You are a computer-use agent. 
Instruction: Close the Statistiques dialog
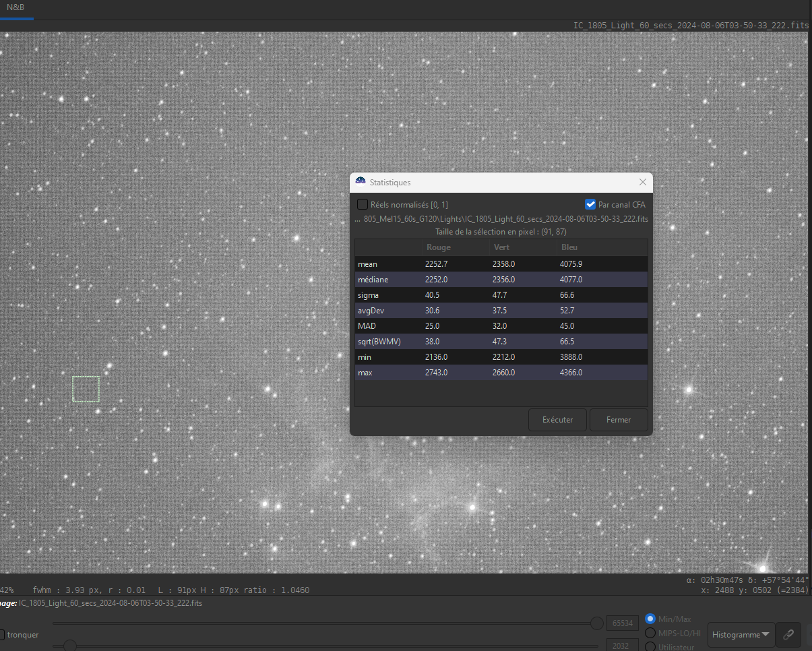[x=642, y=182]
